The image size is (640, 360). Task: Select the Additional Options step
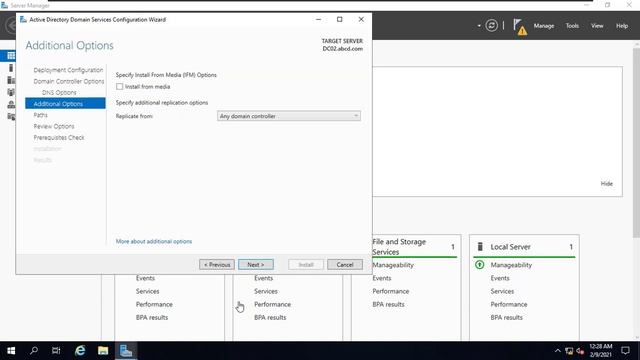[65, 104]
